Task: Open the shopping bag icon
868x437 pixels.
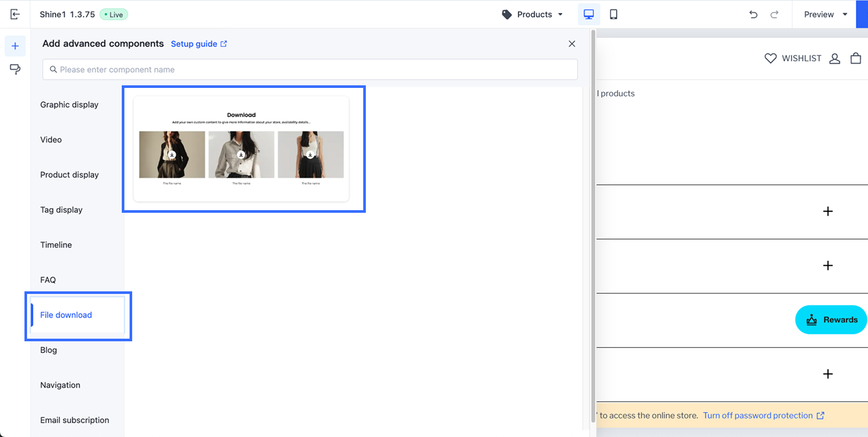Action: coord(856,58)
